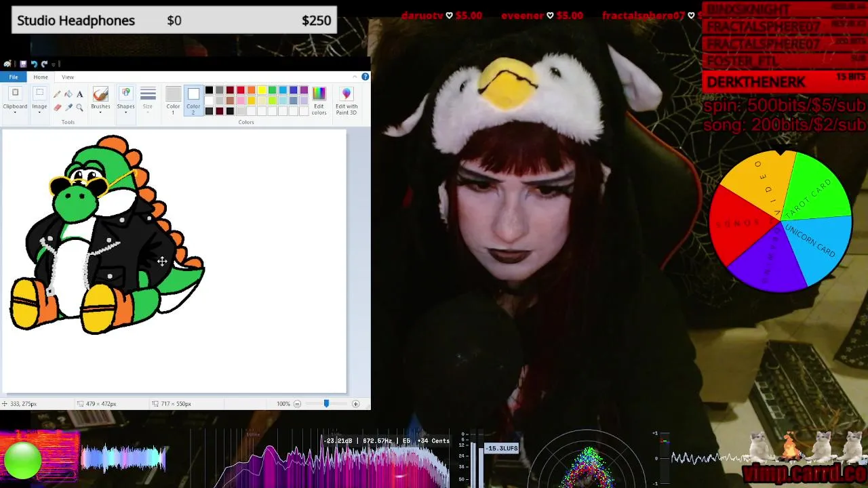868x488 pixels.
Task: Click the Paint app icon in the title bar
Action: pos(7,64)
